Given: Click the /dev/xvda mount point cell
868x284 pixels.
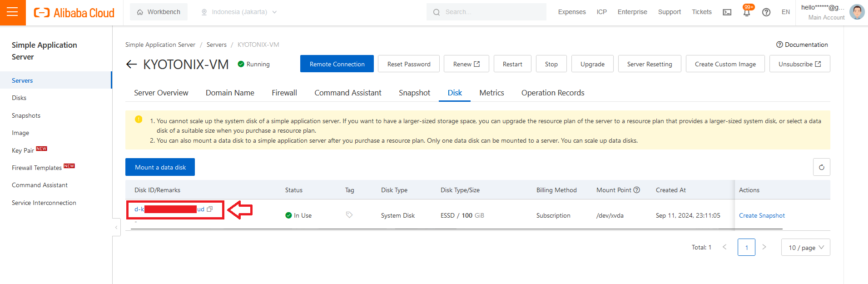Looking at the screenshot, I should coord(610,215).
